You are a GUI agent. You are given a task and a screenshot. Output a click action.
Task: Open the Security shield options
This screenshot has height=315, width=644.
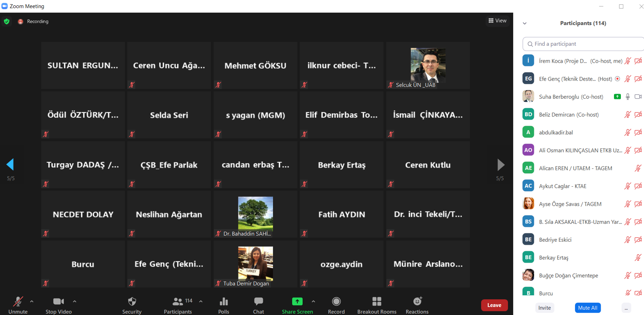[132, 305]
